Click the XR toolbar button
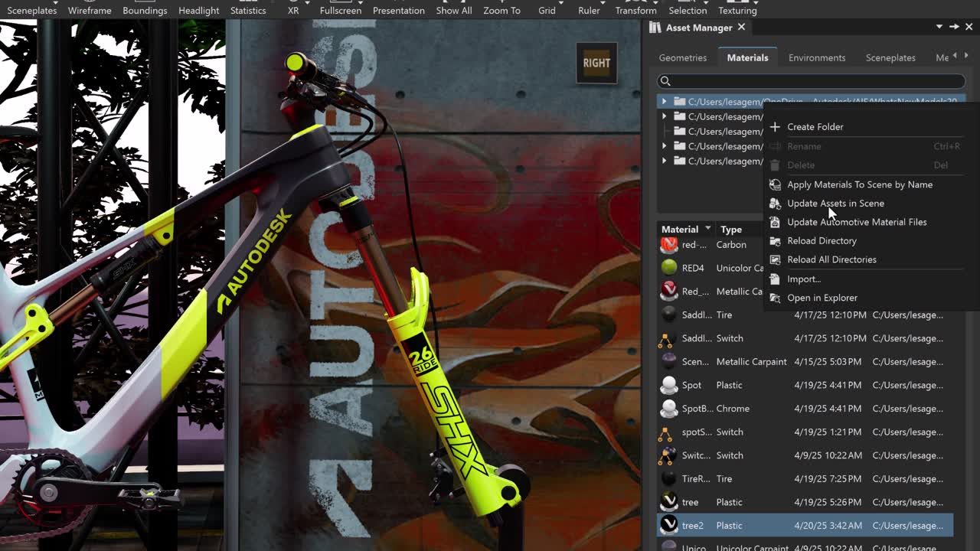Screen dimensions: 980x551 click(x=293, y=11)
